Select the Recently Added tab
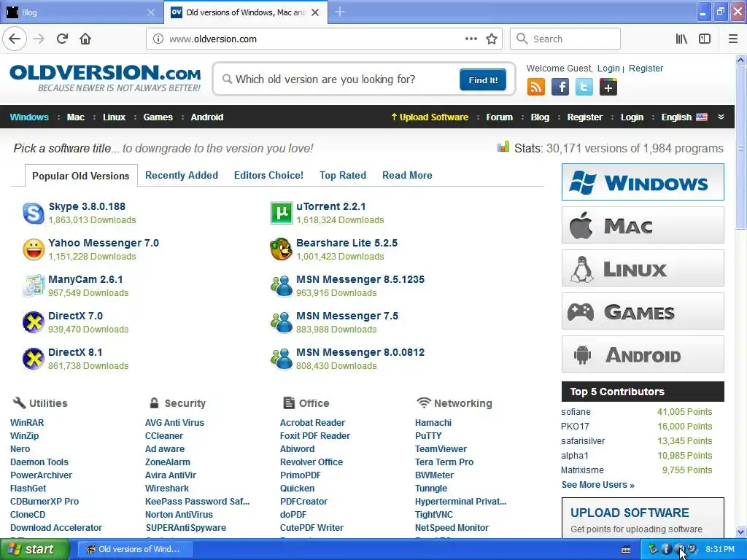 point(182,175)
